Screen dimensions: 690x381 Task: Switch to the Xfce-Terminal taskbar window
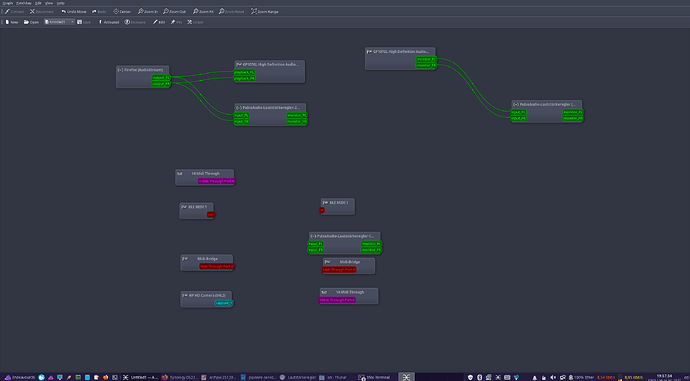point(374,377)
